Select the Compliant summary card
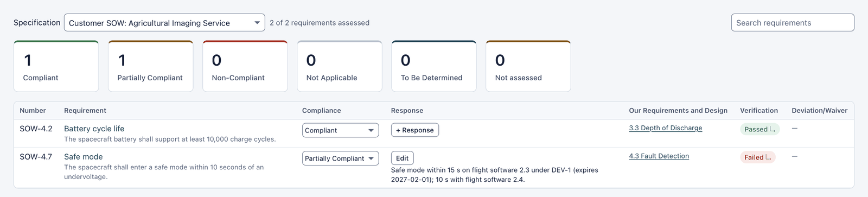Screen dimensions: 868x197 tap(56, 66)
